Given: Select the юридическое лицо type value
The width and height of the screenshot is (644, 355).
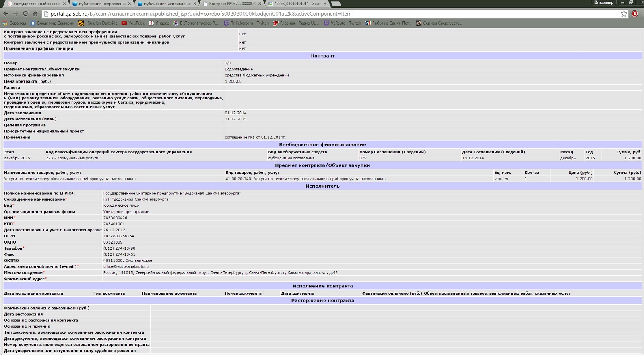Looking at the screenshot, I should [x=121, y=206].
